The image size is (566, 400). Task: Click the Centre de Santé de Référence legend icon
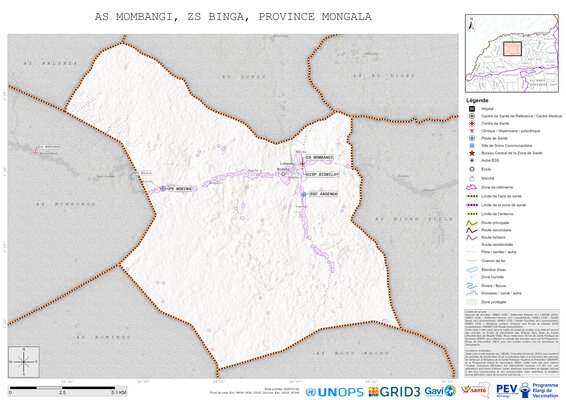click(471, 116)
